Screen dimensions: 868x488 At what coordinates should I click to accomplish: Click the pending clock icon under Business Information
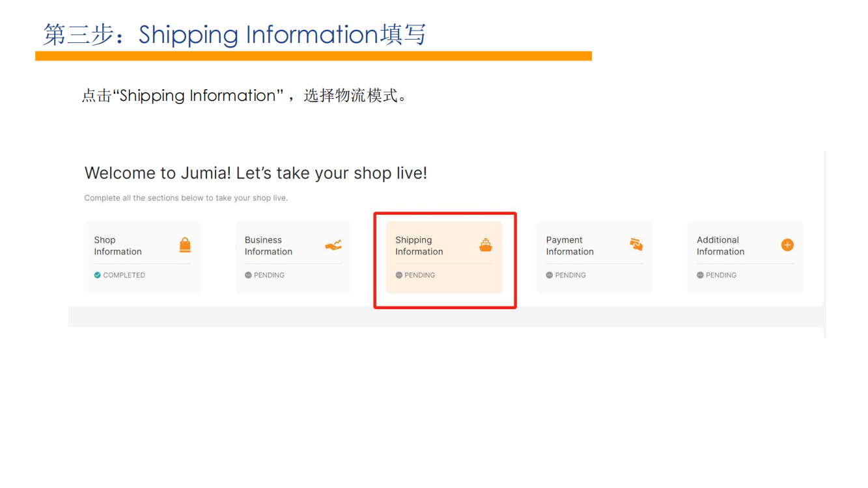[x=249, y=275]
